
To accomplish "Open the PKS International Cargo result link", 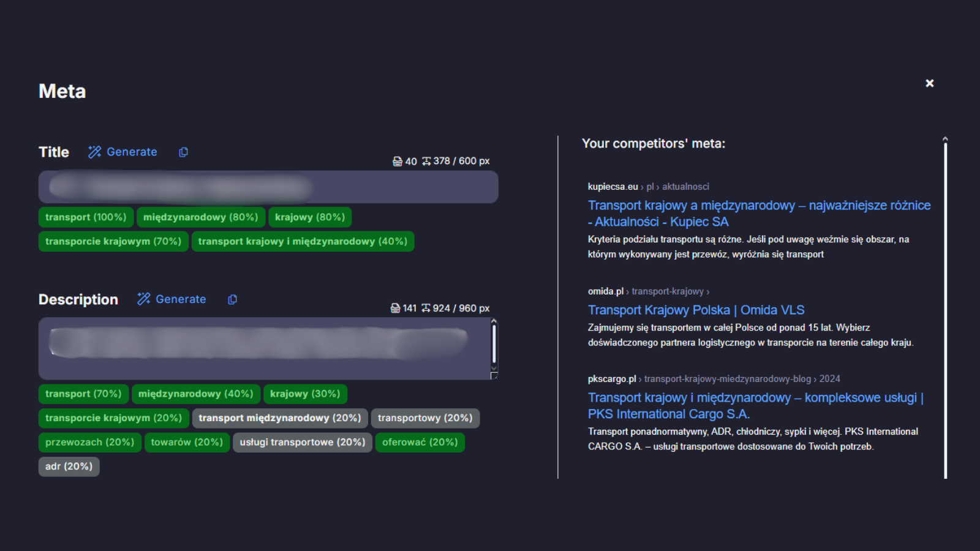I will click(x=756, y=406).
